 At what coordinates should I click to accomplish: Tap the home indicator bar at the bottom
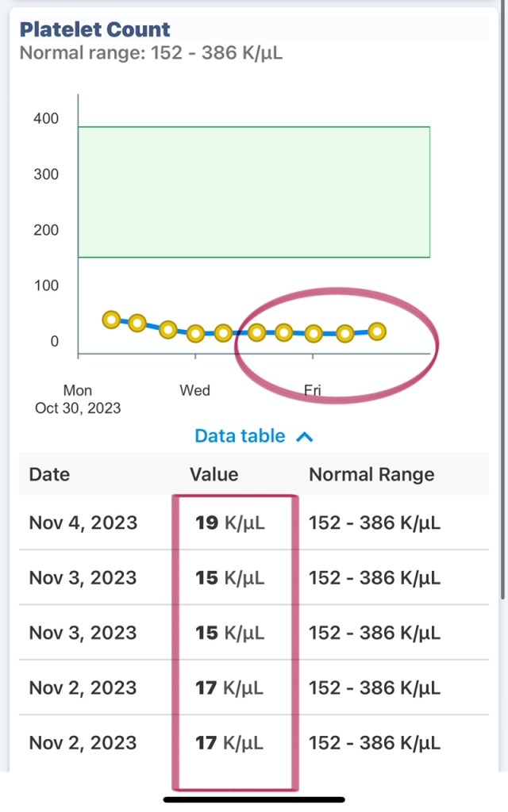pos(254,799)
